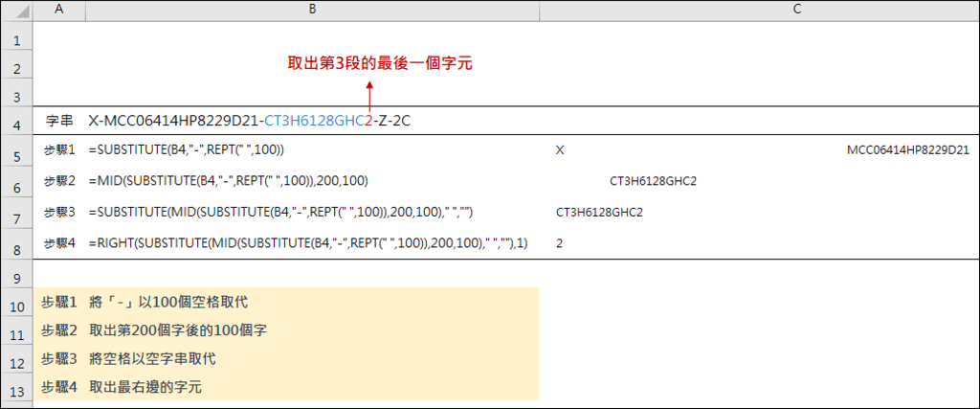The width and height of the screenshot is (980, 409).
Task: Select column C header
Action: pyautogui.click(x=759, y=9)
